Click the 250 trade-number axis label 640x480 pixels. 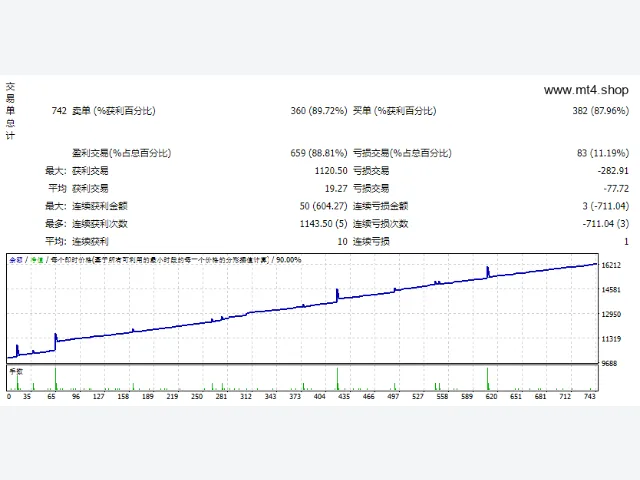(197, 396)
